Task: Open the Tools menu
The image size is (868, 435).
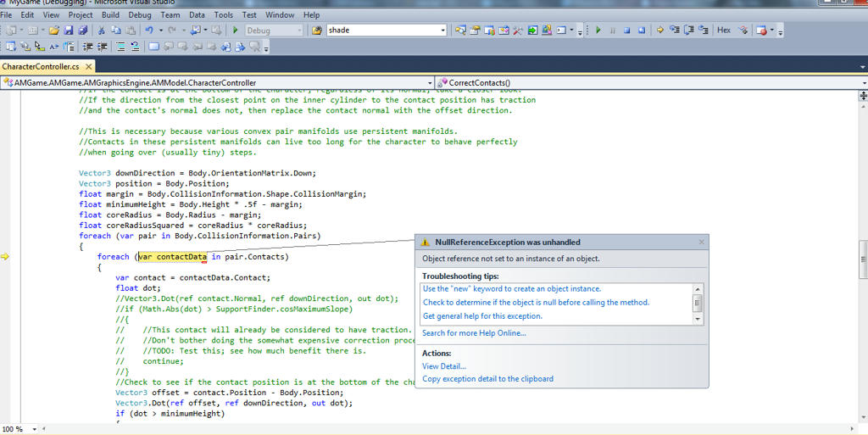Action: (223, 15)
